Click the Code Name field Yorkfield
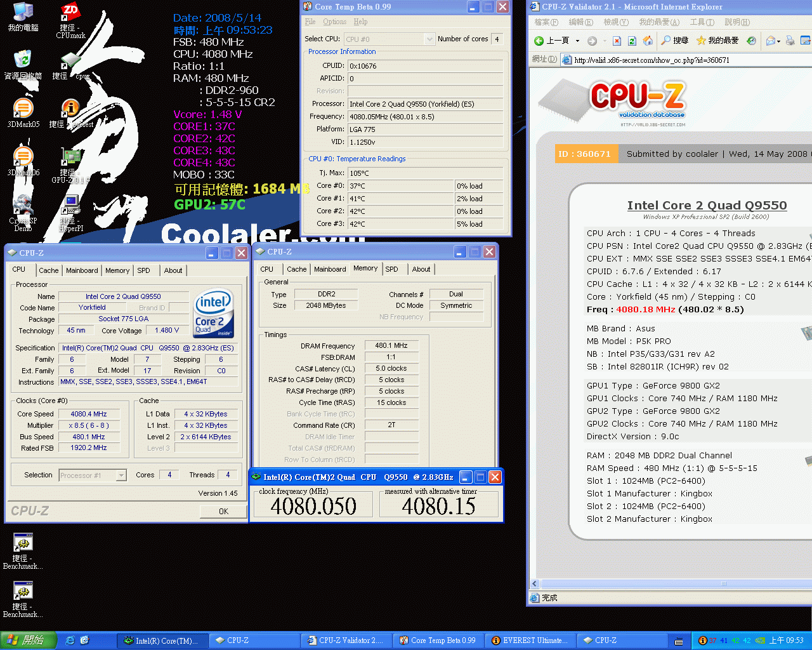This screenshot has height=650, width=812. [92, 307]
